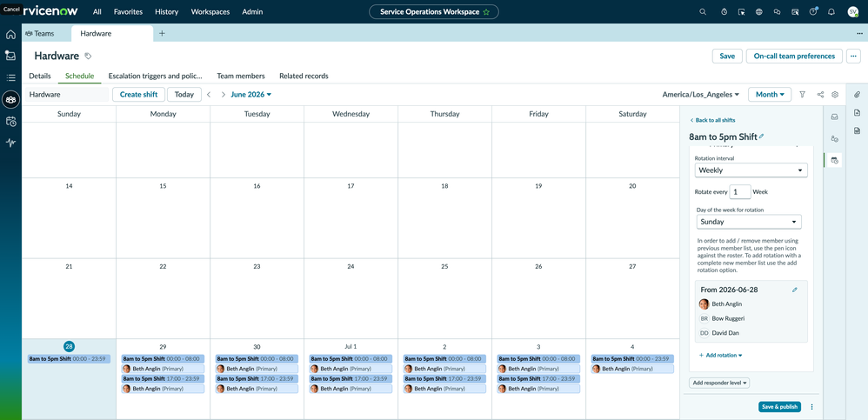Open the Sunday 28 shift entry 00:00 - 23:59
868x420 pixels.
[70, 359]
